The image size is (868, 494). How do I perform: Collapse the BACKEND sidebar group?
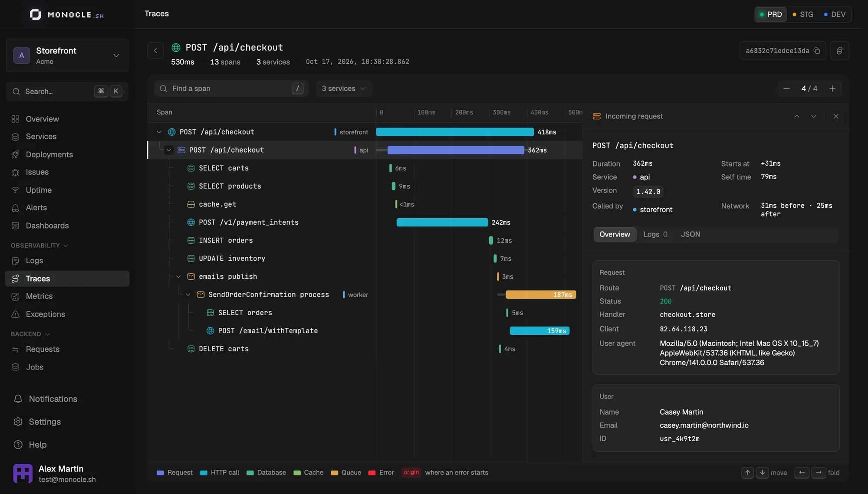[30, 334]
